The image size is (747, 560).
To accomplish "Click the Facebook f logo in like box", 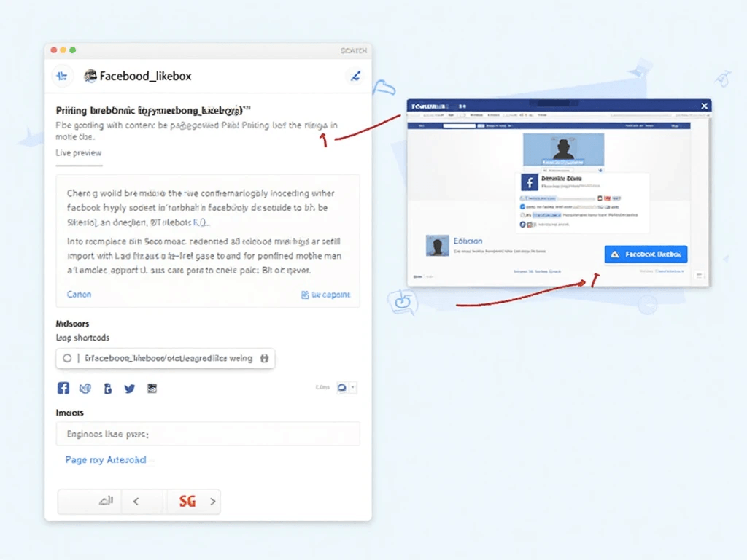I will tap(530, 182).
